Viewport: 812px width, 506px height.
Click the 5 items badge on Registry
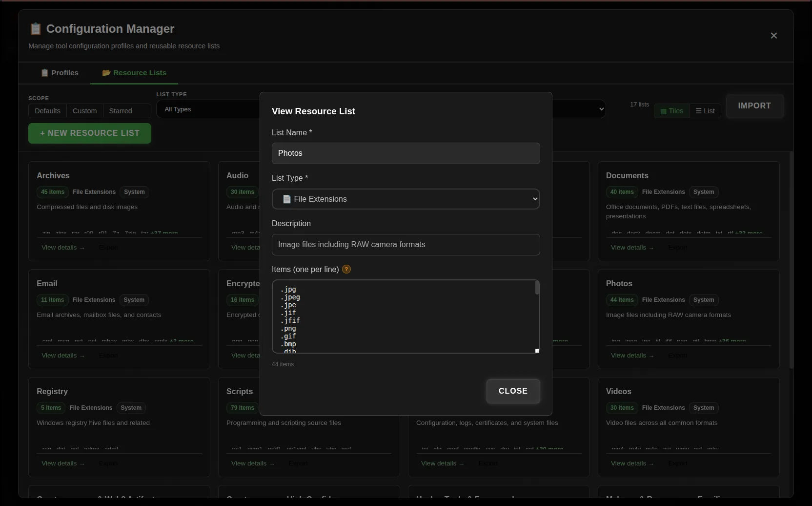[51, 408]
